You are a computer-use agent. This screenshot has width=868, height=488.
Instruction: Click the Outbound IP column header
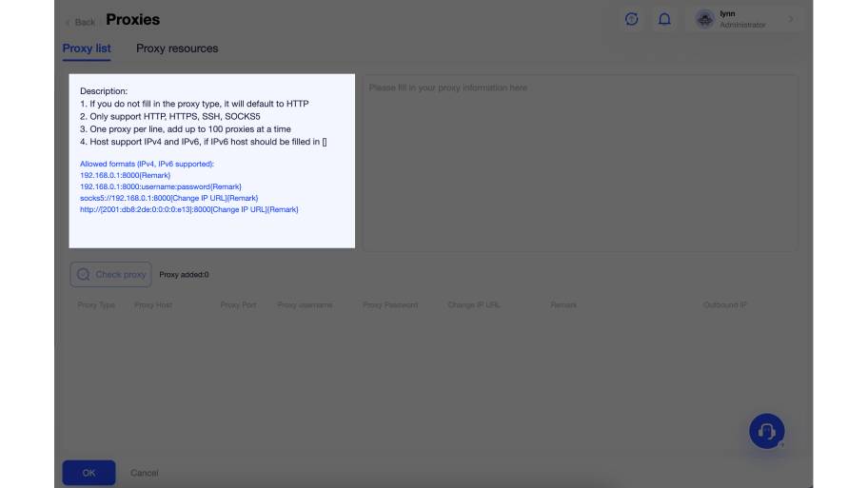coord(724,304)
